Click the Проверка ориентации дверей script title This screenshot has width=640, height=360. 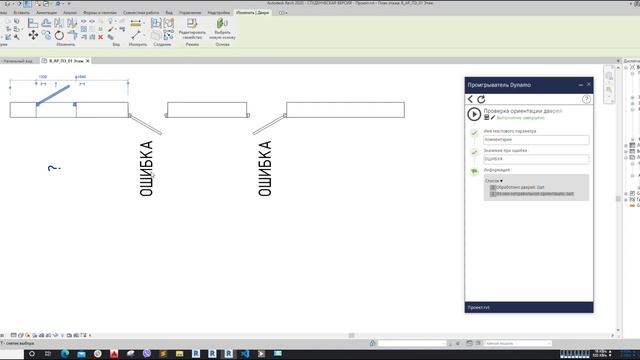tap(523, 111)
